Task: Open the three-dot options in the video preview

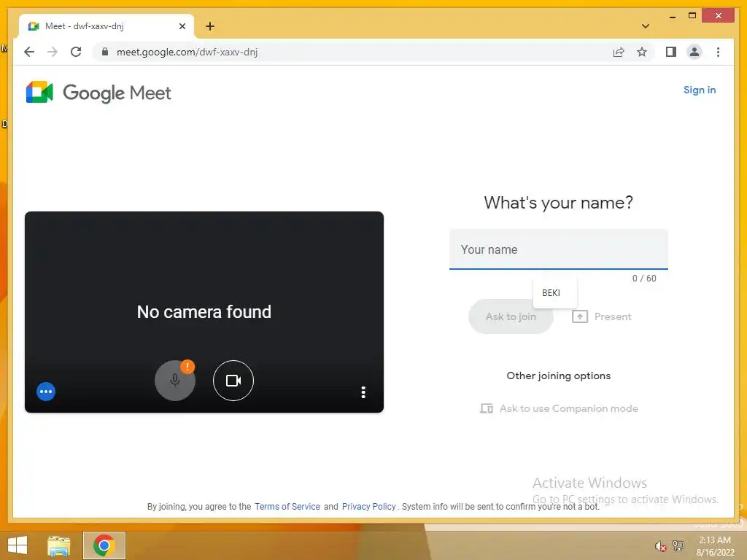Action: click(363, 392)
